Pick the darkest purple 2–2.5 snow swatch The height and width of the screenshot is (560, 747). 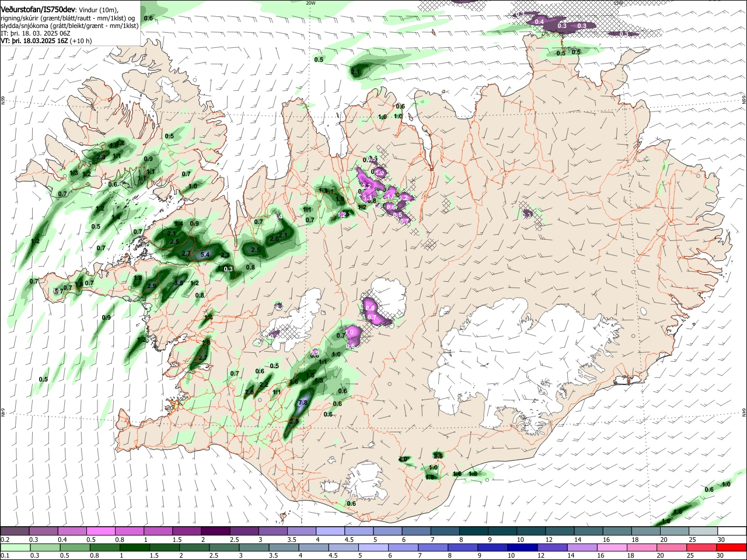(215, 531)
